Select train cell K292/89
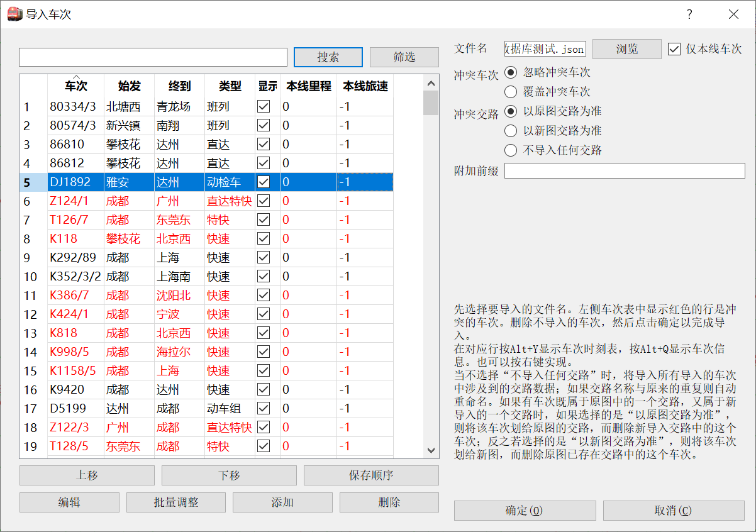The image size is (756, 532). click(76, 258)
